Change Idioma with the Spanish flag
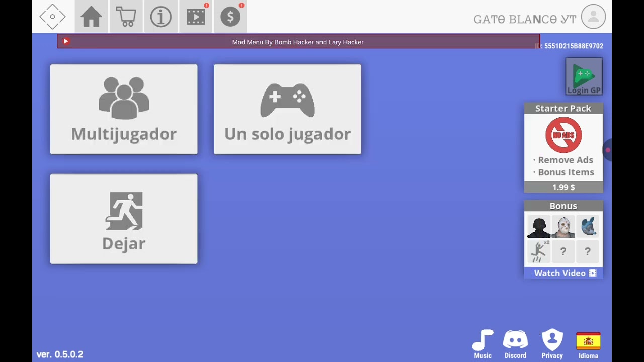Image resolution: width=644 pixels, height=362 pixels. click(x=588, y=344)
